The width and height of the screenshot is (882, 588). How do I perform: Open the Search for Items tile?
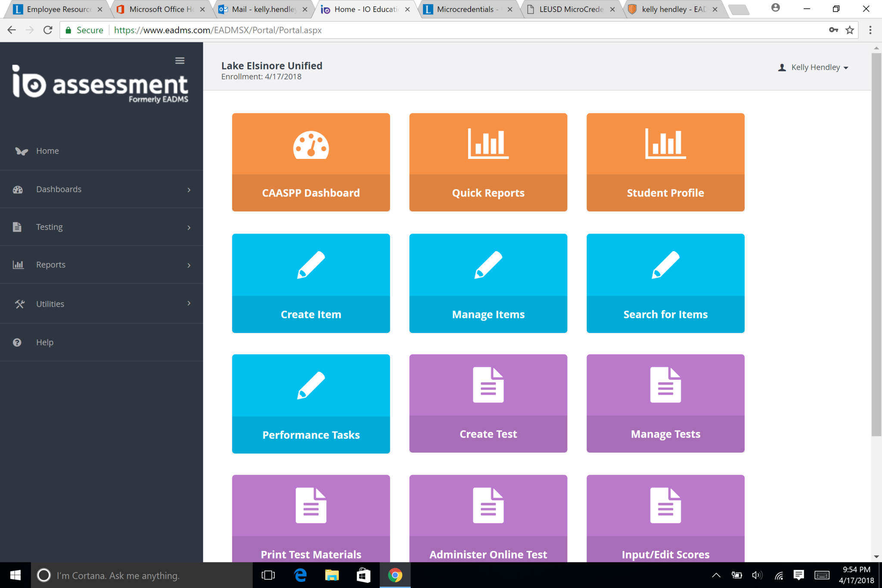pos(665,283)
